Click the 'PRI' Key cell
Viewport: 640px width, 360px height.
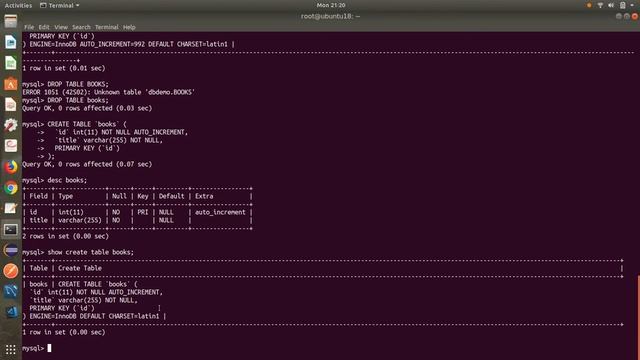[143, 212]
